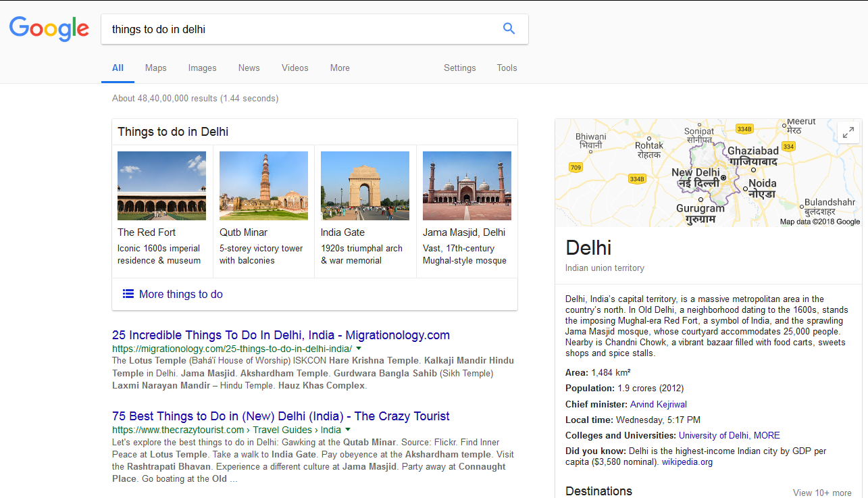Click the Area label in knowledge panel
This screenshot has height=498, width=868.
click(x=577, y=372)
